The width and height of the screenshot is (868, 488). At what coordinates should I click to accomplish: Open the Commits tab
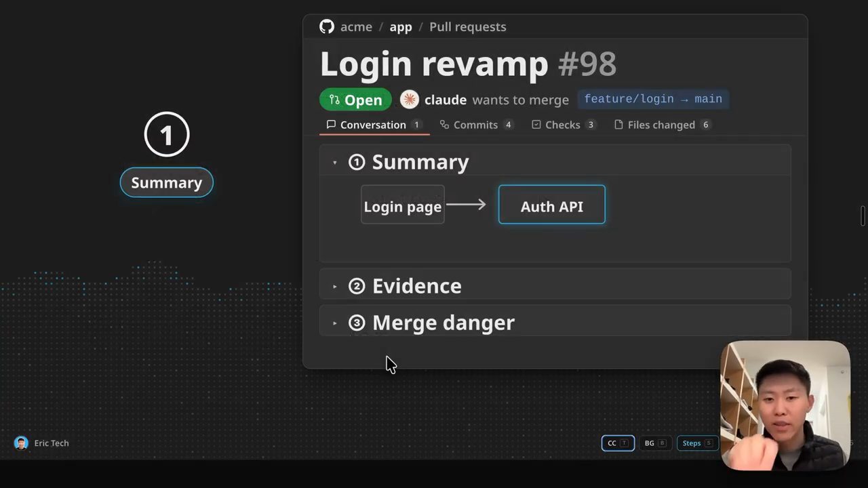pos(477,125)
